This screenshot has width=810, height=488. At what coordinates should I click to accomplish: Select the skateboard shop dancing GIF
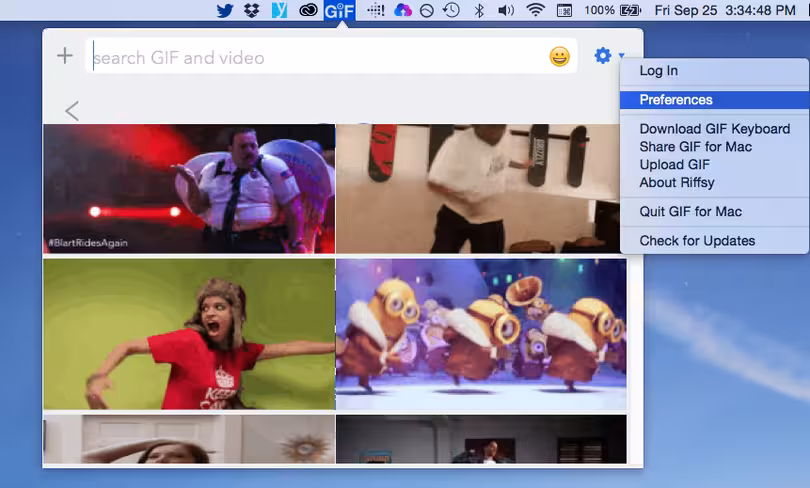(478, 188)
